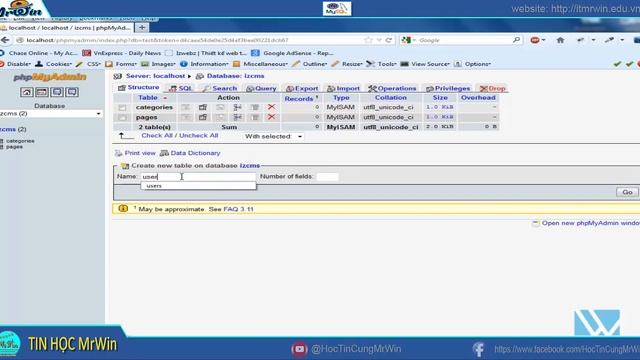Switch to the SQL tab
This screenshot has height=360, width=640.
tap(181, 88)
